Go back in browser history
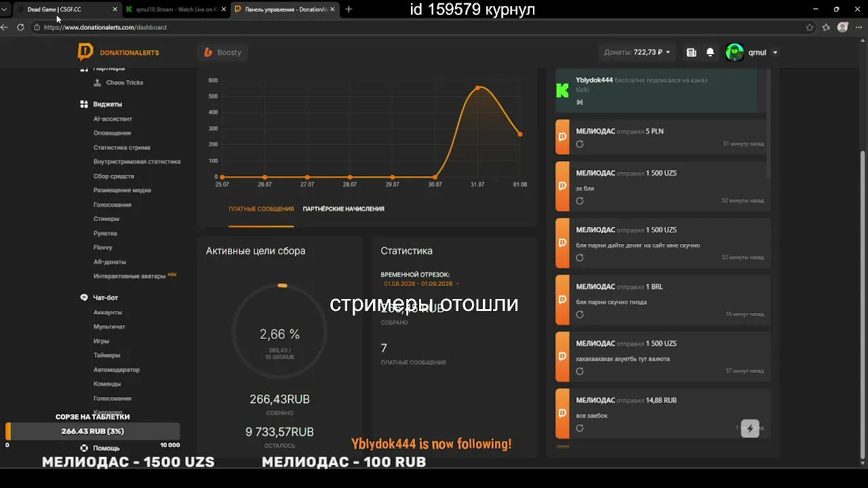The width and height of the screenshot is (868, 488). [x=5, y=27]
